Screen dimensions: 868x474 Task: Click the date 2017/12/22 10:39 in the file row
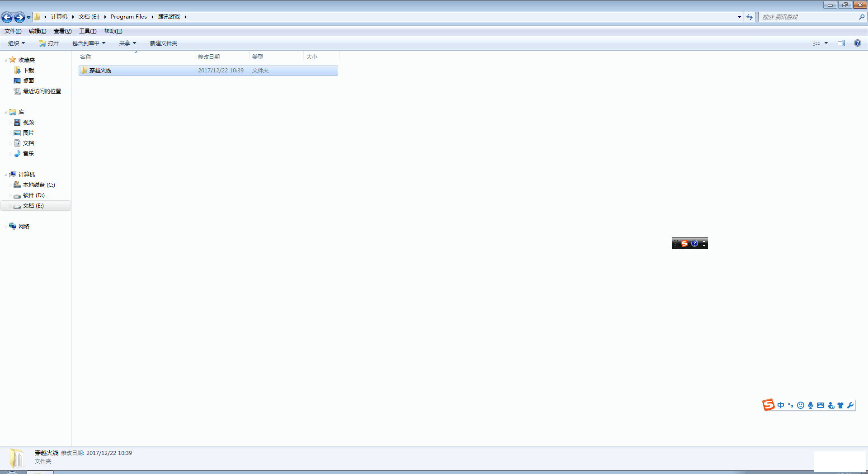(221, 71)
